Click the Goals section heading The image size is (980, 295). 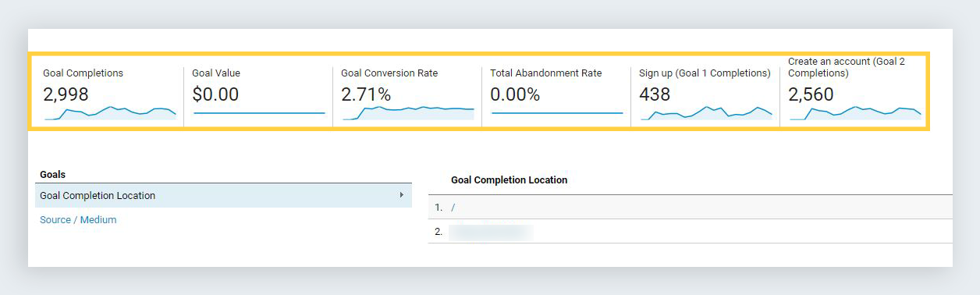pyautogui.click(x=53, y=175)
